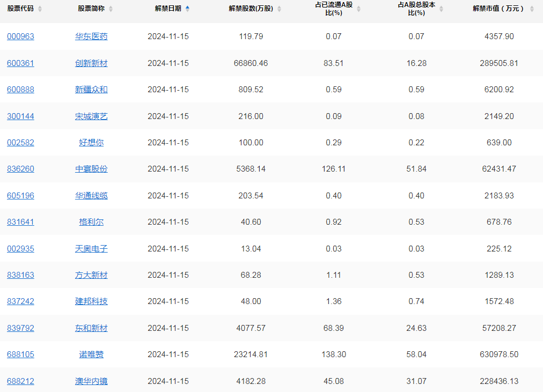Click the sort icon for 占A股总股本比(%)
Viewport: 543px width, 392px height.
click(x=441, y=8)
